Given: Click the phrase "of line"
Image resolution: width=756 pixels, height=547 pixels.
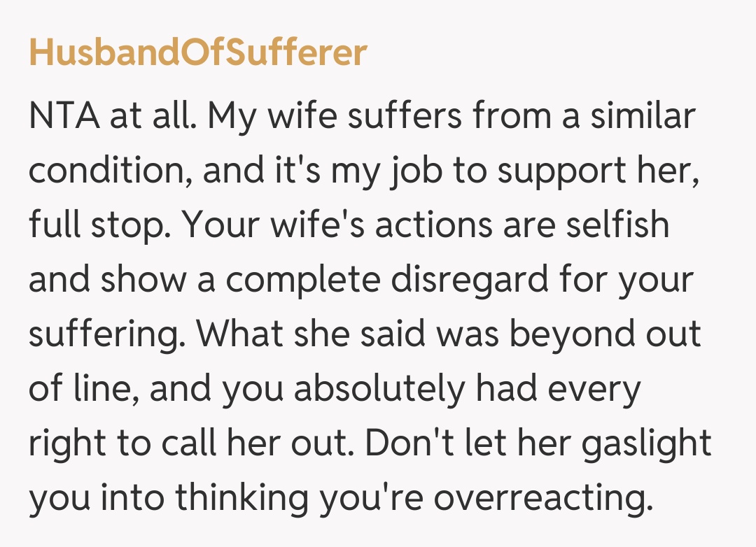Looking at the screenshot, I should click(78, 389).
